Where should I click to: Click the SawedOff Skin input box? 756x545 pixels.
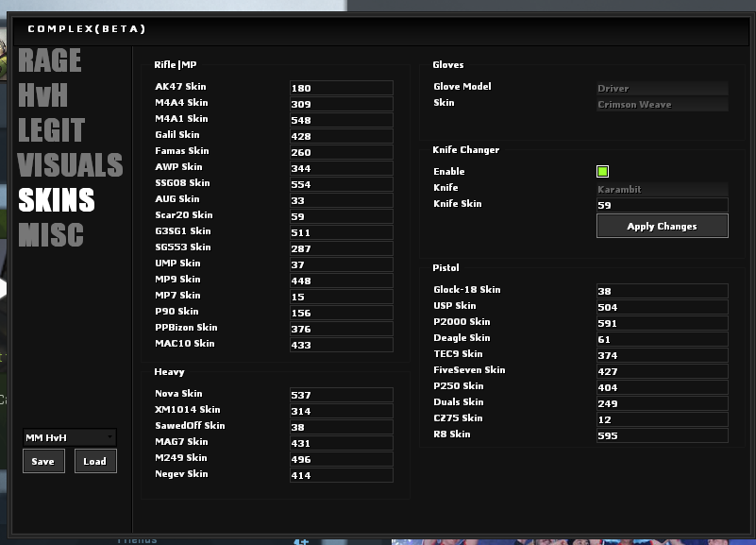(x=342, y=427)
